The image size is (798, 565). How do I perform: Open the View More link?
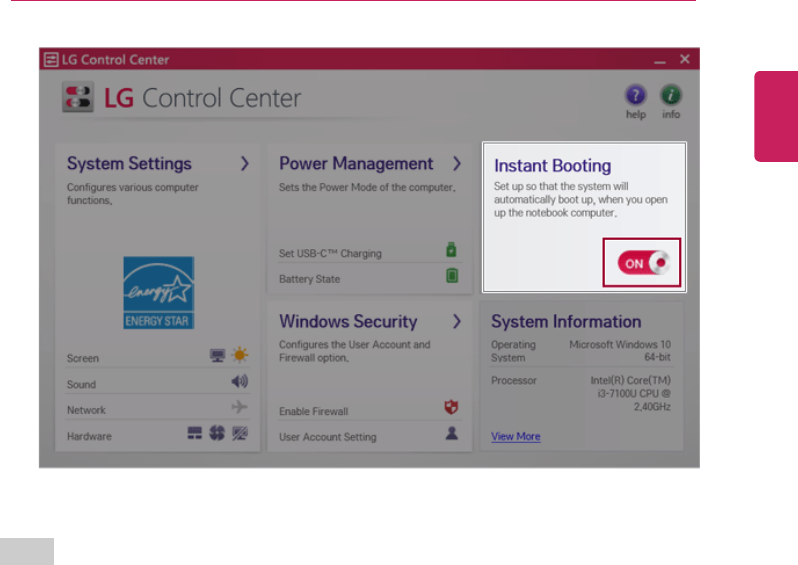[516, 436]
